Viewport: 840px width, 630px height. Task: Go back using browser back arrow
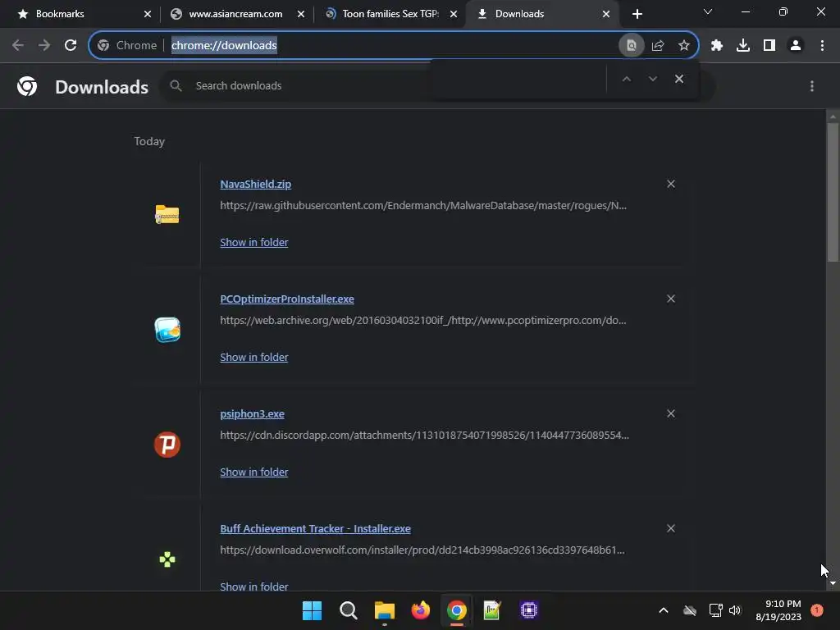18,46
